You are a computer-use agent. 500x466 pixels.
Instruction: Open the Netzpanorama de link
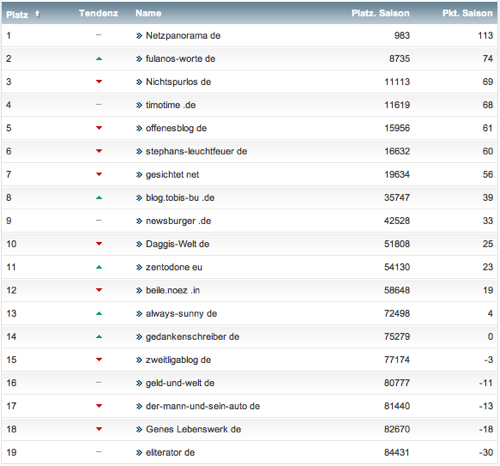coord(183,36)
